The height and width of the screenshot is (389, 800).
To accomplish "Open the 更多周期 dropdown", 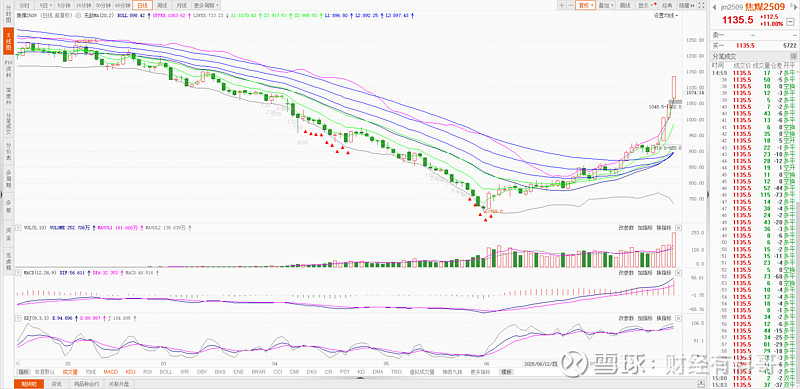I will 206,5.
